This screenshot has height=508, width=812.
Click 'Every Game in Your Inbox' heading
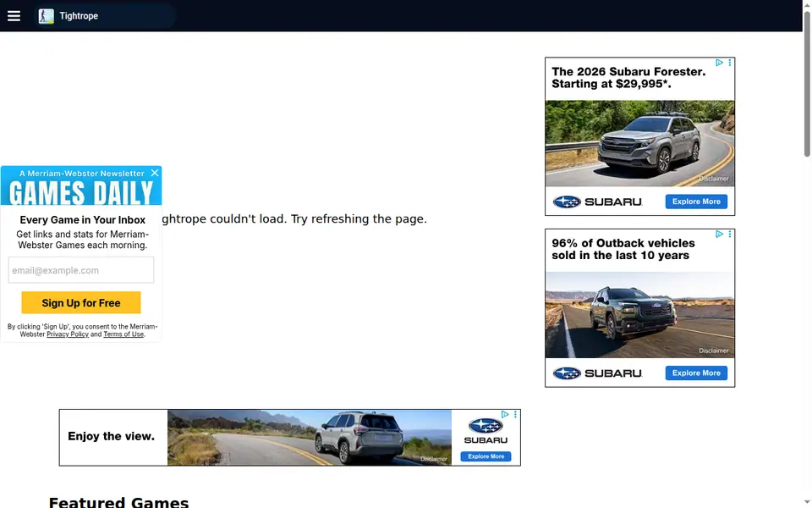click(x=82, y=220)
